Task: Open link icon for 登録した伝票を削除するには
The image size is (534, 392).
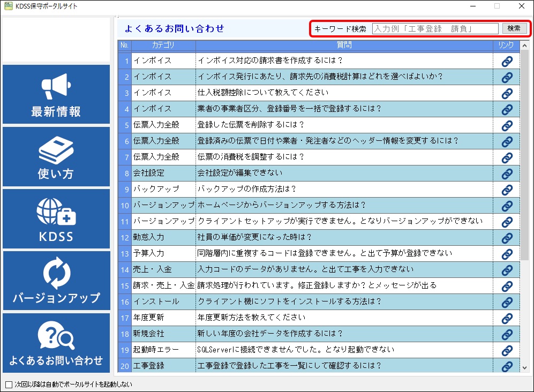Action: click(x=507, y=126)
